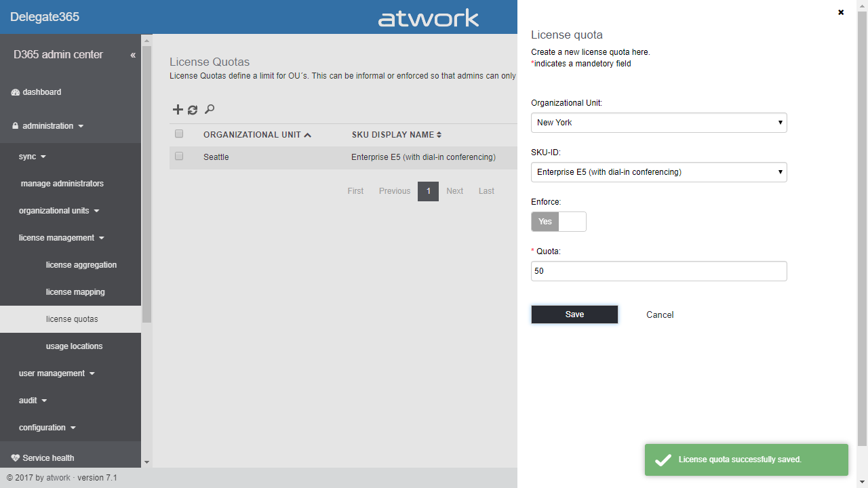868x488 pixels.
Task: Click the panel scrollbar on right edge
Action: pos(863,229)
